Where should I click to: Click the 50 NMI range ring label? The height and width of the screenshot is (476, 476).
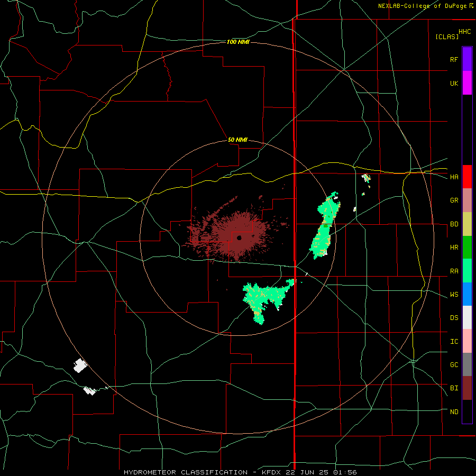pos(237,140)
